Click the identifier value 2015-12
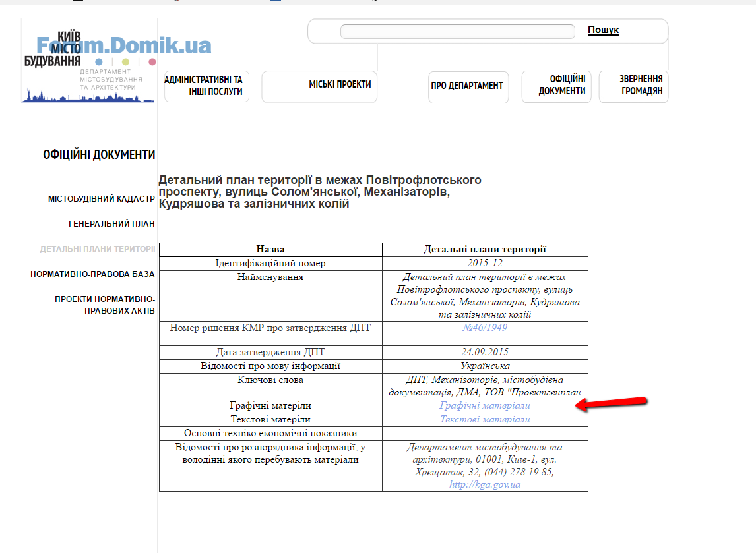Image resolution: width=756 pixels, height=553 pixels. [x=485, y=263]
